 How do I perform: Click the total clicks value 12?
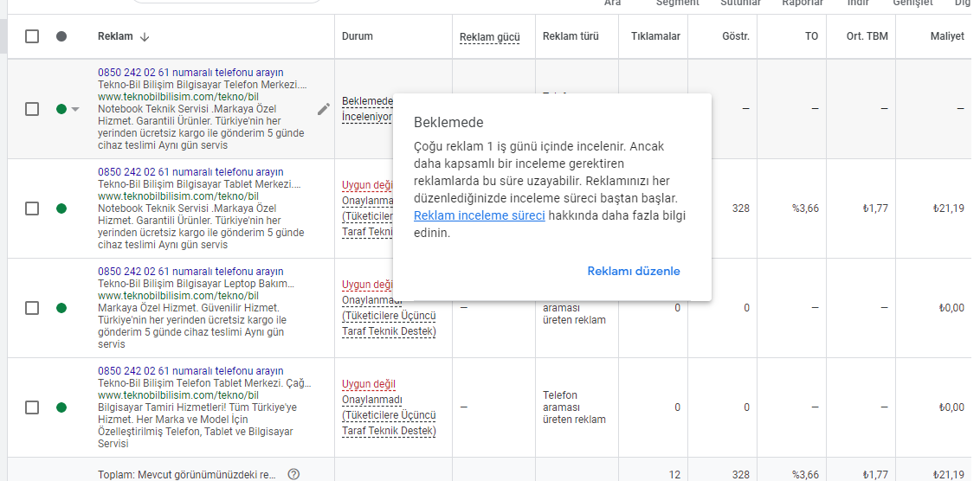click(674, 474)
